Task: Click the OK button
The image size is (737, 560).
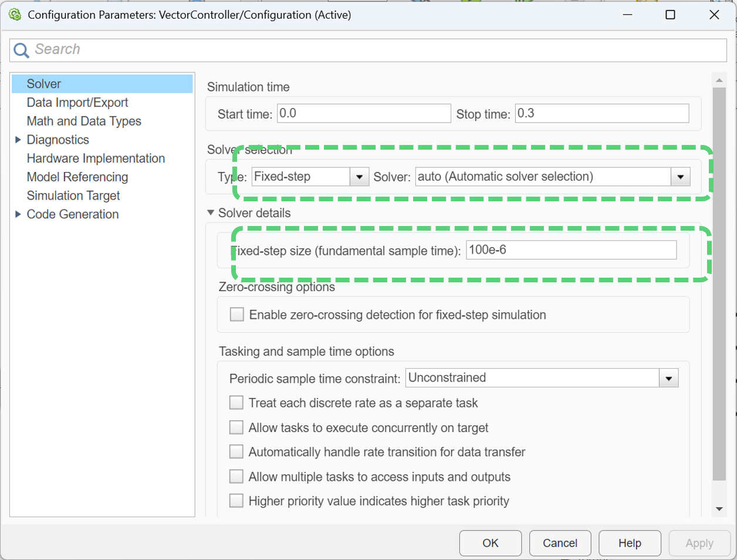Action: pyautogui.click(x=491, y=543)
